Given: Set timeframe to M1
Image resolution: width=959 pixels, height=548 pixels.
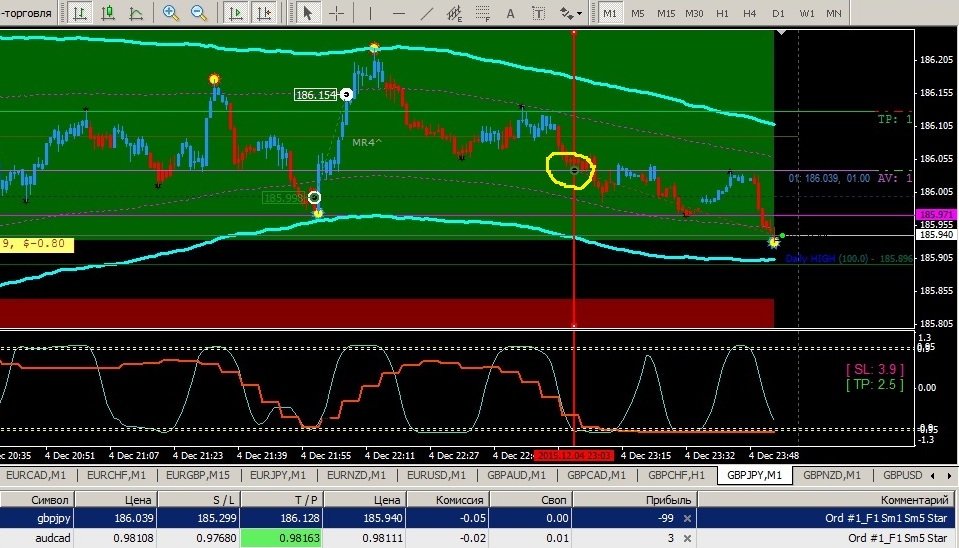Looking at the screenshot, I should [610, 13].
